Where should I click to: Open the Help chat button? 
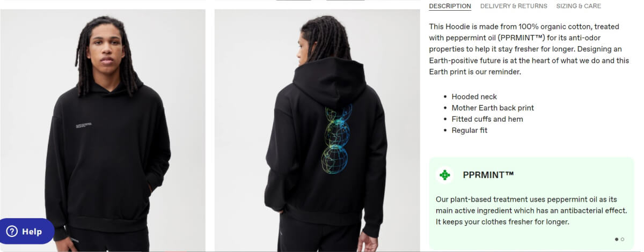coord(26,231)
